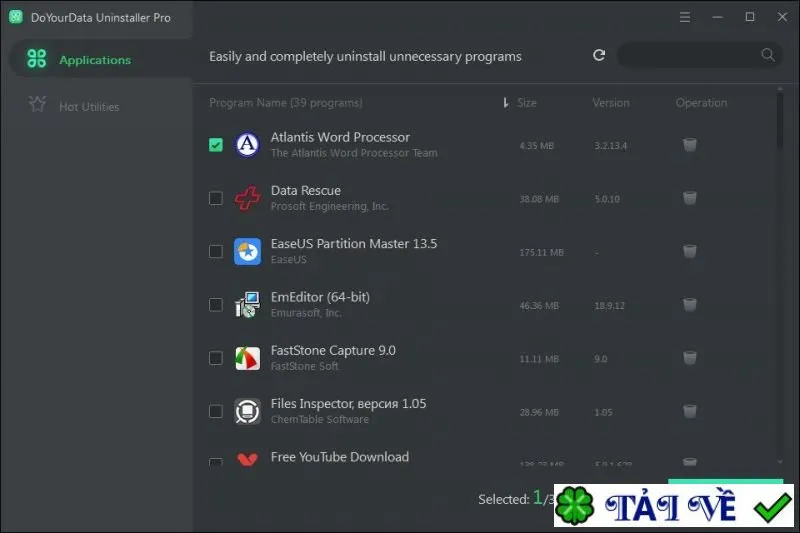
Task: Click trash icon for FastStone Capture 9.0
Action: click(x=689, y=358)
